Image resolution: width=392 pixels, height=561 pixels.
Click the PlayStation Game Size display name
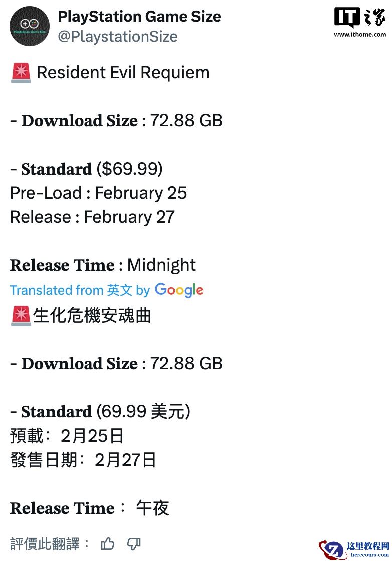[x=139, y=16]
